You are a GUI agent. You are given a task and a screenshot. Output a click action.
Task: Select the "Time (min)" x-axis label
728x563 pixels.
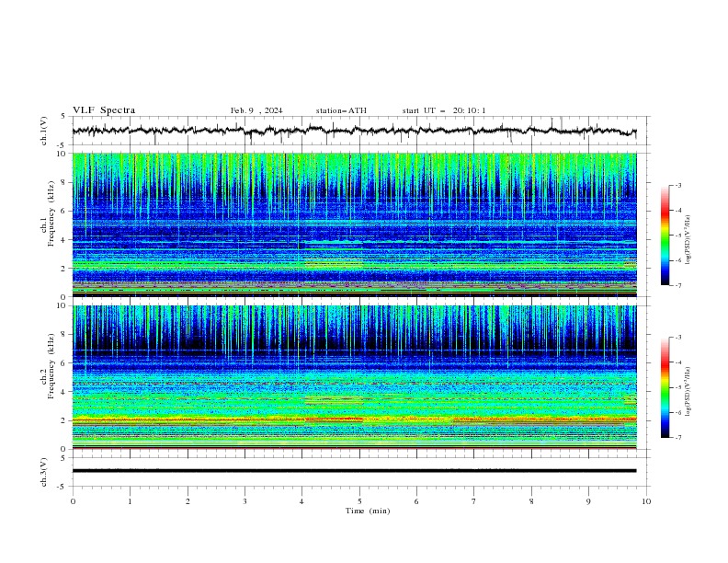(368, 511)
